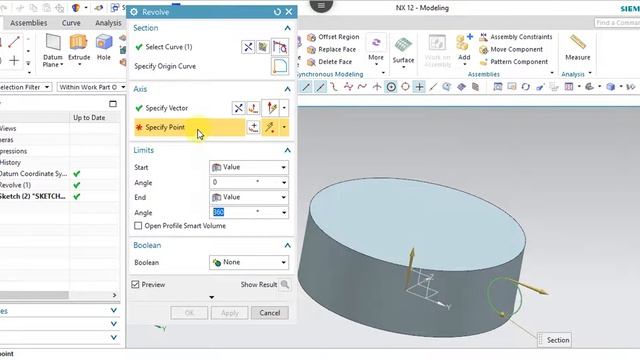
Task: Switch to the Curve tab
Action: click(x=71, y=23)
